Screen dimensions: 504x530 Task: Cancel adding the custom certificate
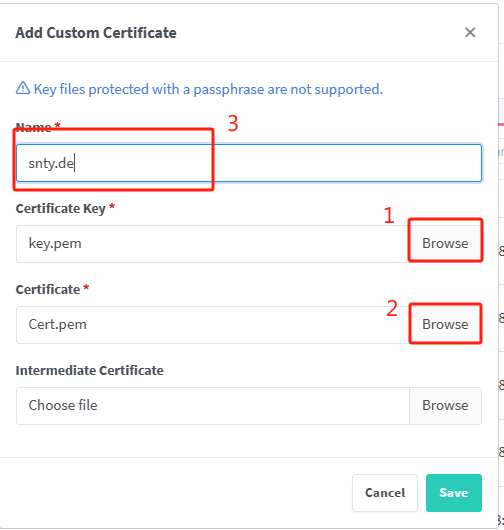pos(385,493)
